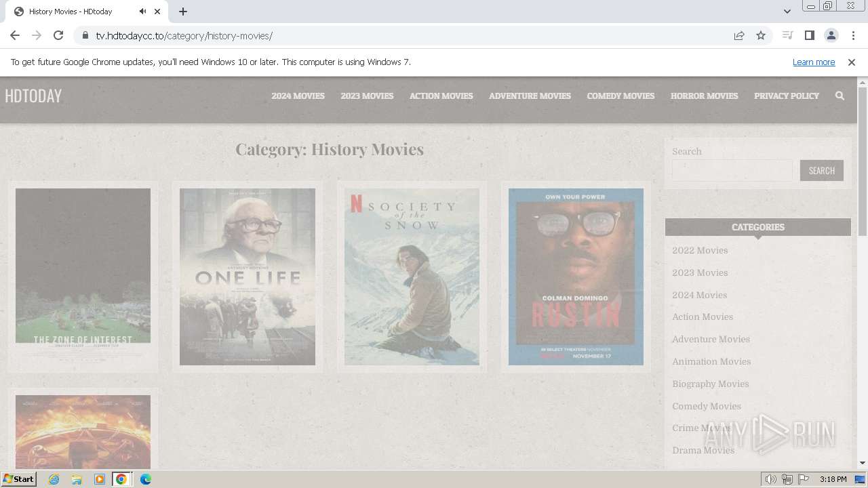868x488 pixels.
Task: Open the Rustin movie poster
Action: (576, 277)
